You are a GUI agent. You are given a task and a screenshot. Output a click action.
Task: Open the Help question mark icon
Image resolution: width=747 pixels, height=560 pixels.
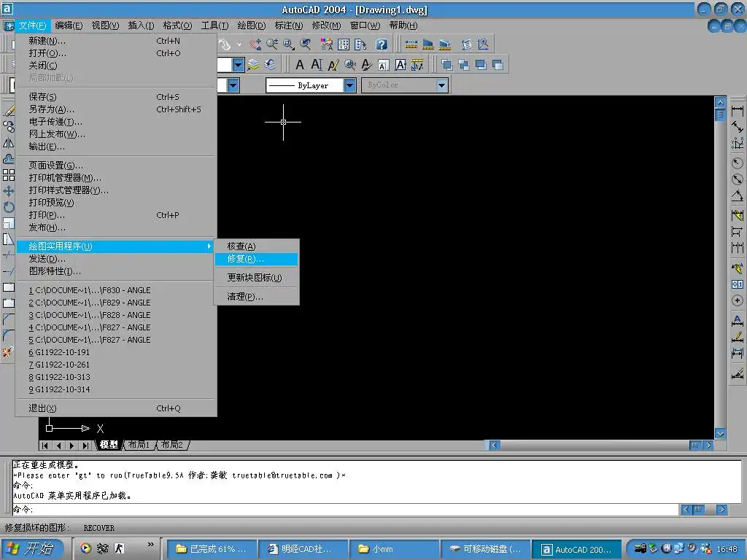coord(381,44)
